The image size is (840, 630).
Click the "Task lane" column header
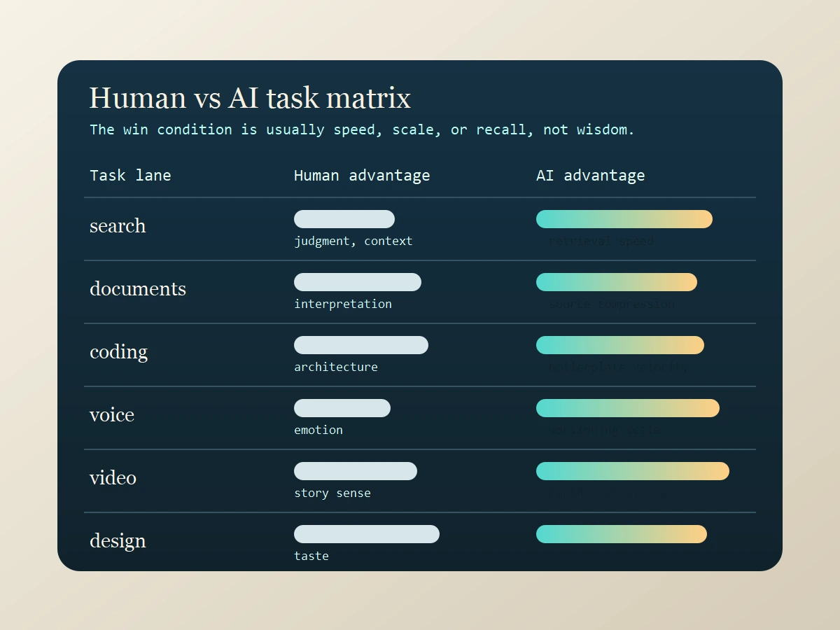pos(130,175)
